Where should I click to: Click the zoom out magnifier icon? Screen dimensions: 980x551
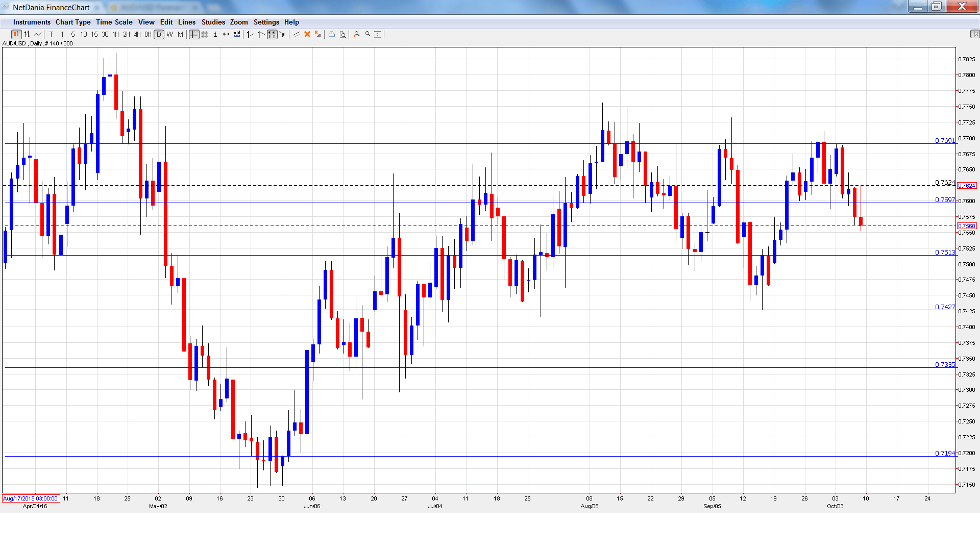click(367, 35)
